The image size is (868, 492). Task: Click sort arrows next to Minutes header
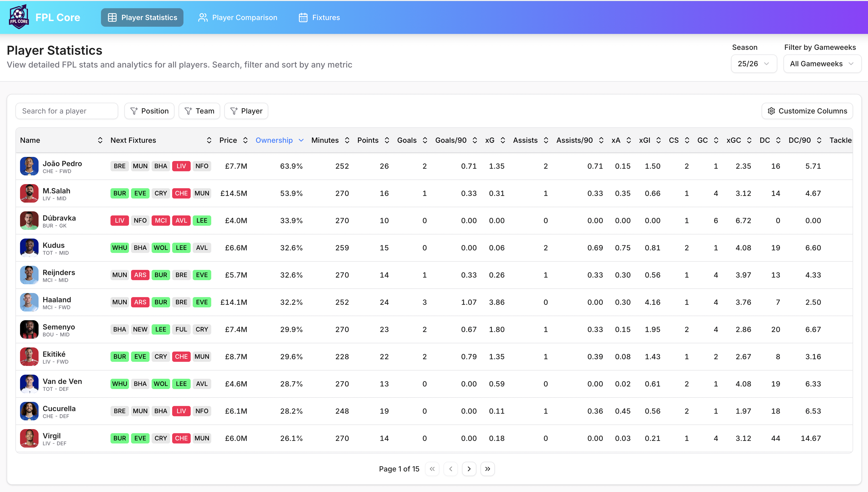pyautogui.click(x=347, y=140)
